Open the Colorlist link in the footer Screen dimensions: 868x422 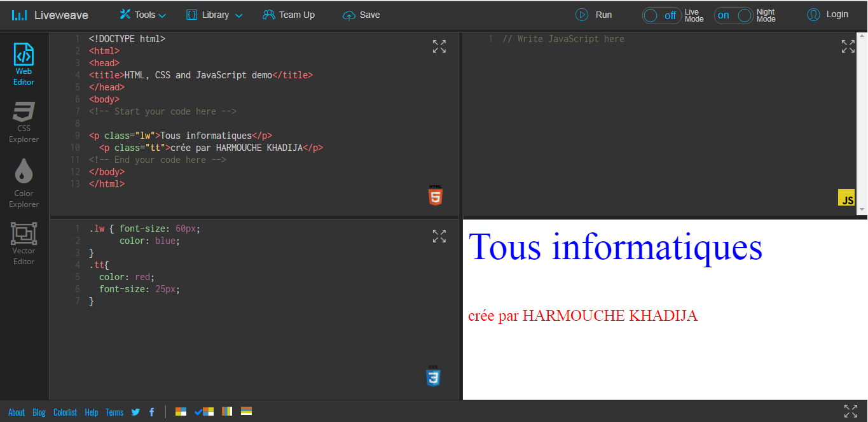(65, 412)
